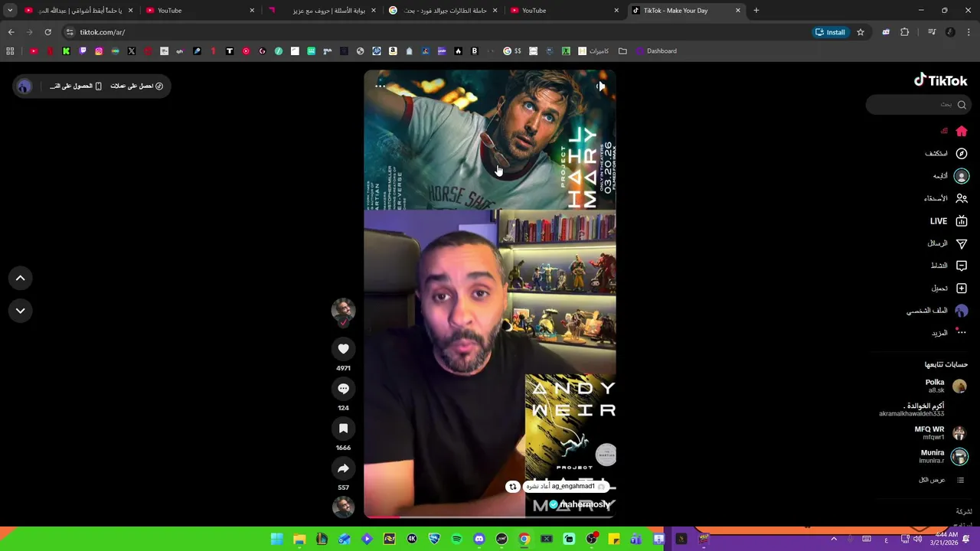Image resolution: width=980 pixels, height=551 pixels.
Task: Open the Chrome profile avatar
Action: [x=950, y=32]
